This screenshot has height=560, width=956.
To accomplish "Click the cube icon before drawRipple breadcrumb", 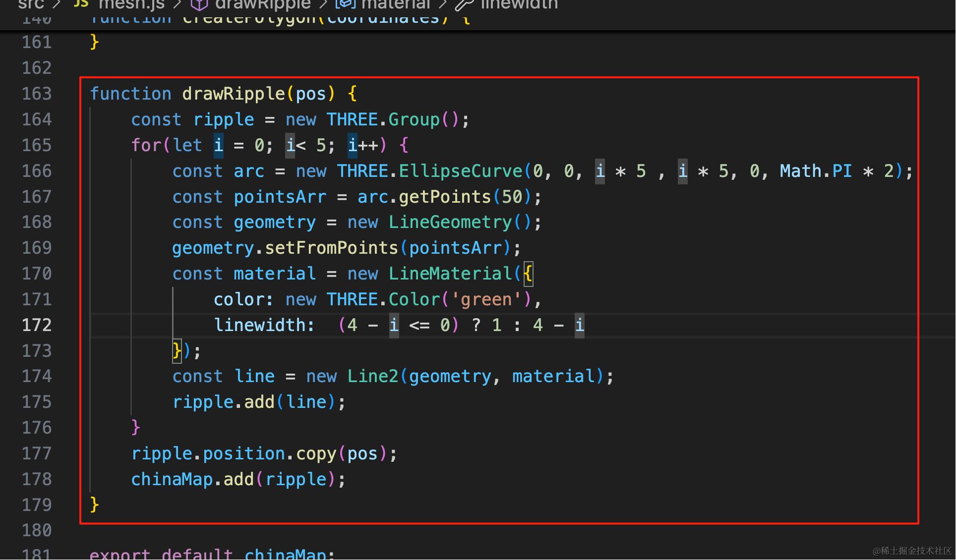I will (x=199, y=4).
